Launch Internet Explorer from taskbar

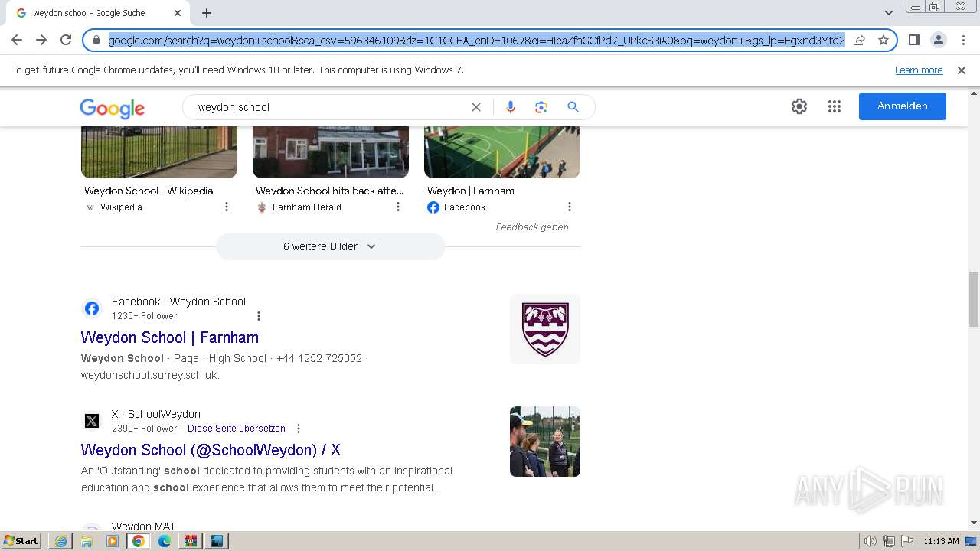point(60,541)
